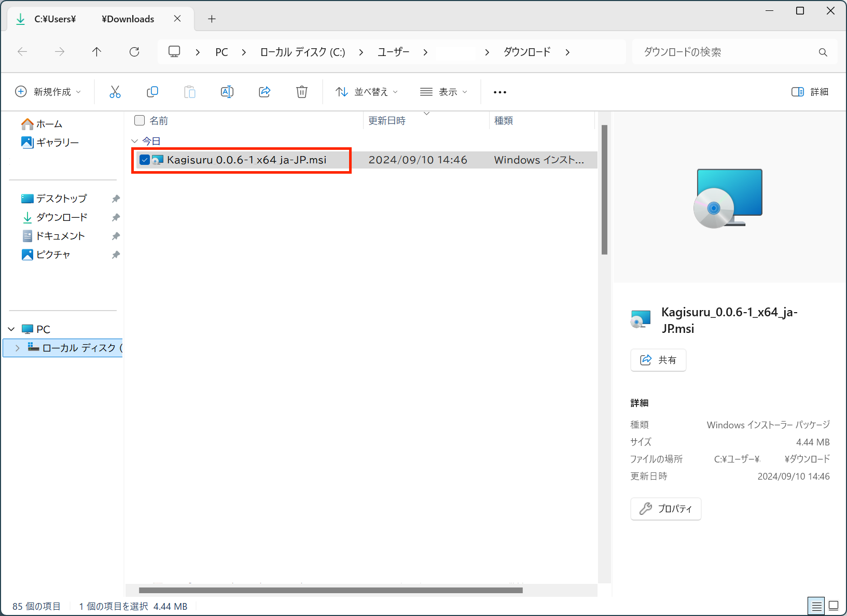Click the pin icon next to ピクチャ
Viewport: 847px width, 616px height.
[x=116, y=255]
